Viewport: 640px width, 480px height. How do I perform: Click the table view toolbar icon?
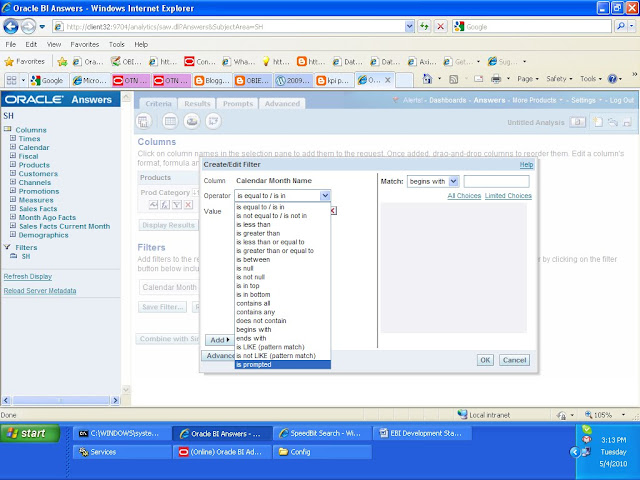coord(170,121)
